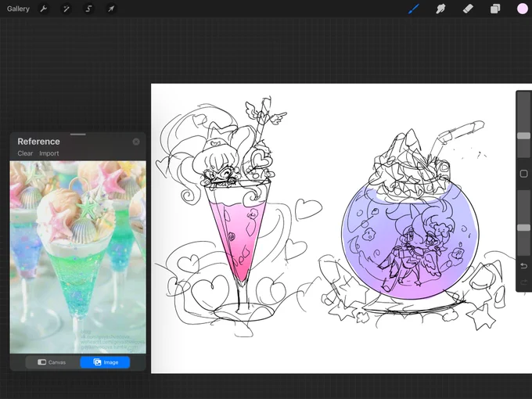Activate the Transform arrow tool

(111, 9)
